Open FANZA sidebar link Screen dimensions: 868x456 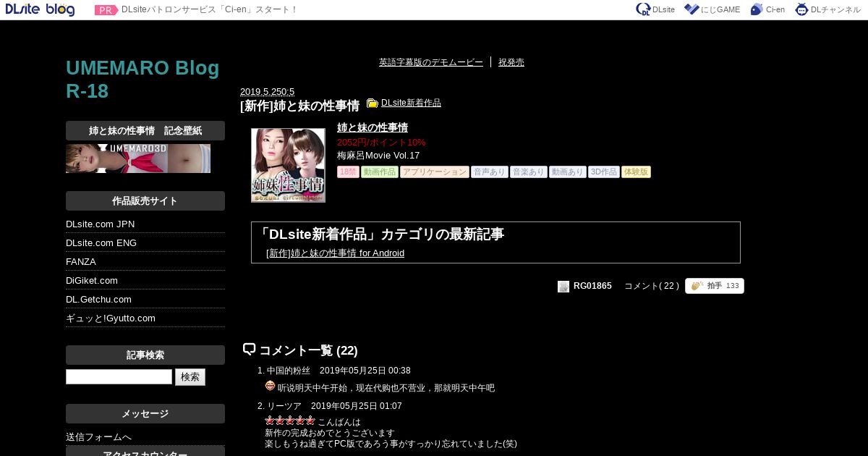81,262
